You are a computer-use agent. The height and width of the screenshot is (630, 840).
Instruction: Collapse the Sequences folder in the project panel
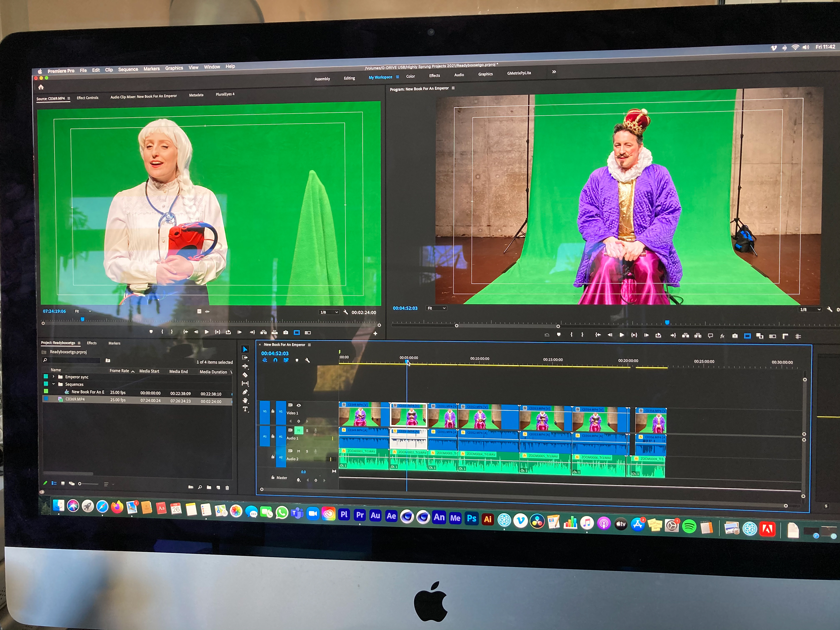coord(53,384)
